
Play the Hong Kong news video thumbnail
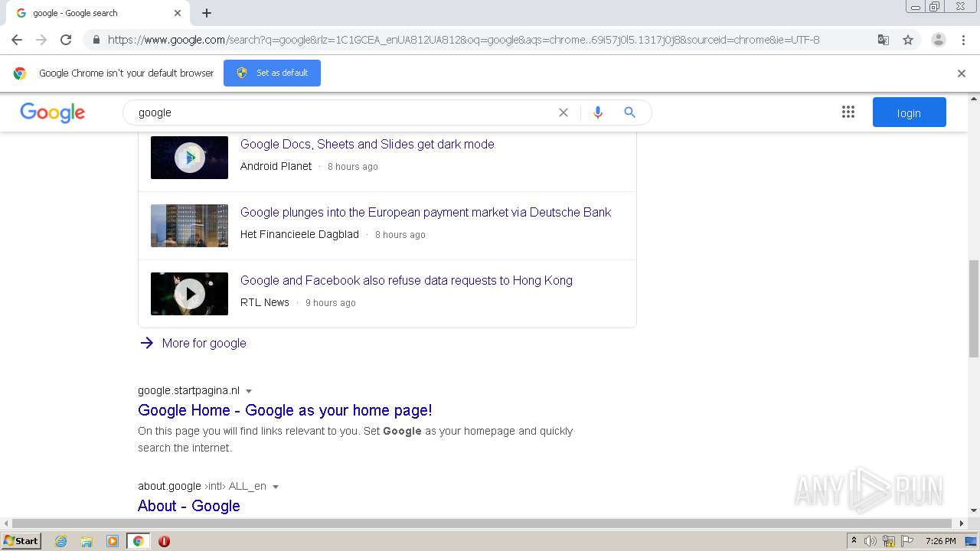click(189, 294)
